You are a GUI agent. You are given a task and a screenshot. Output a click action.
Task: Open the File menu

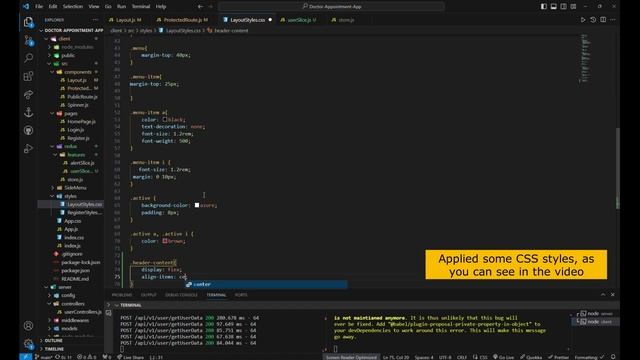(39, 7)
